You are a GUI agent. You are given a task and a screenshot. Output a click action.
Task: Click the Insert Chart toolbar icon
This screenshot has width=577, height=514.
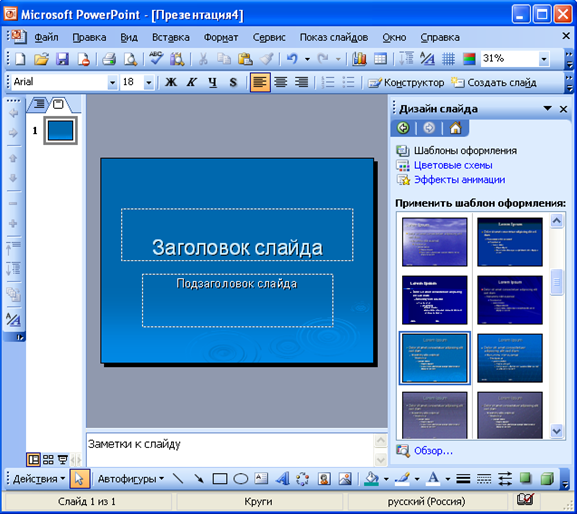click(x=359, y=59)
